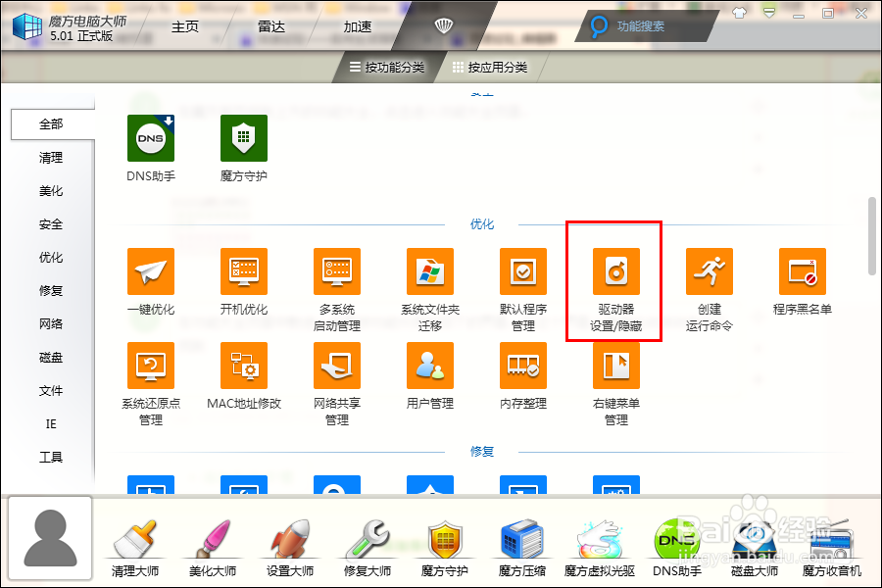
Task: Open 网络共享管理 tool
Action: coord(337,366)
